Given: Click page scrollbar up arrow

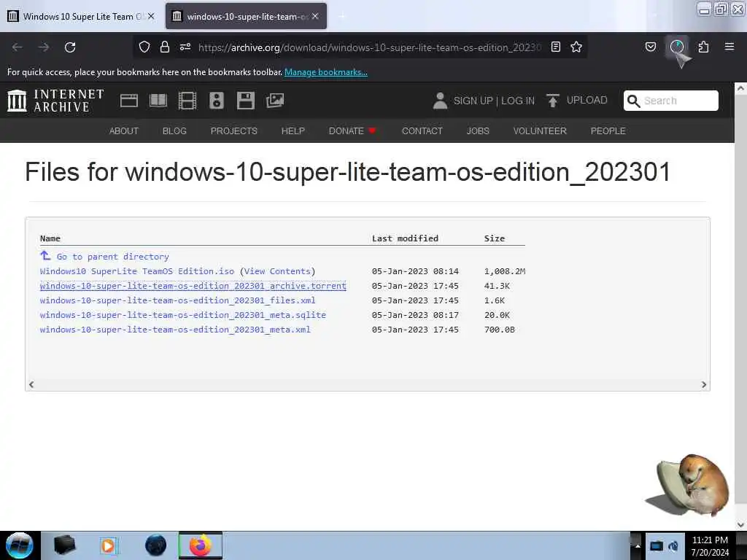Looking at the screenshot, I should [740, 88].
